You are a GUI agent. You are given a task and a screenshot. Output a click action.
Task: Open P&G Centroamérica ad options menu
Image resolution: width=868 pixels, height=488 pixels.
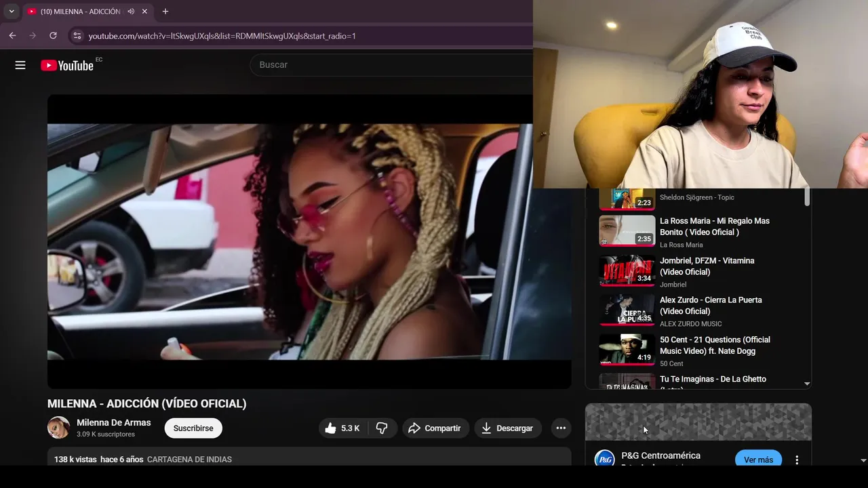(797, 460)
